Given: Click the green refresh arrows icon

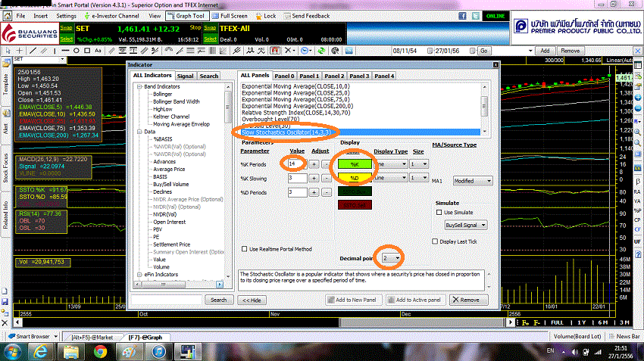Looking at the screenshot, I should tap(321, 51).
